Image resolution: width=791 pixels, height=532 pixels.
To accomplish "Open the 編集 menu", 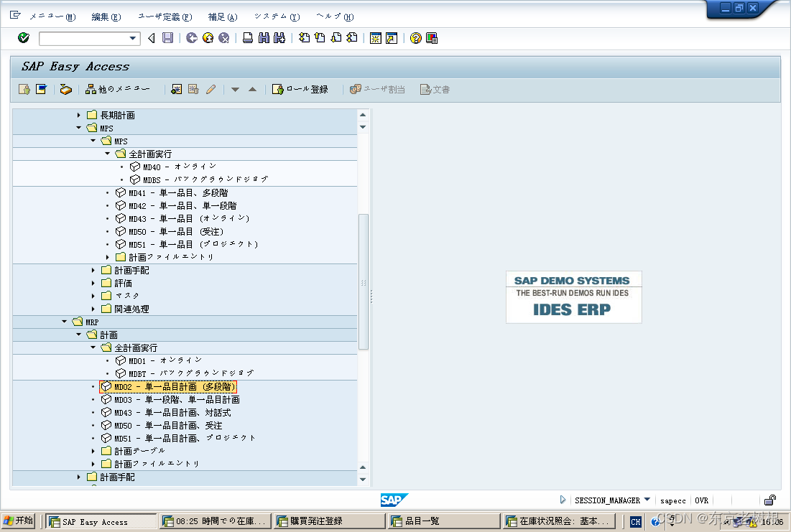I will (106, 17).
